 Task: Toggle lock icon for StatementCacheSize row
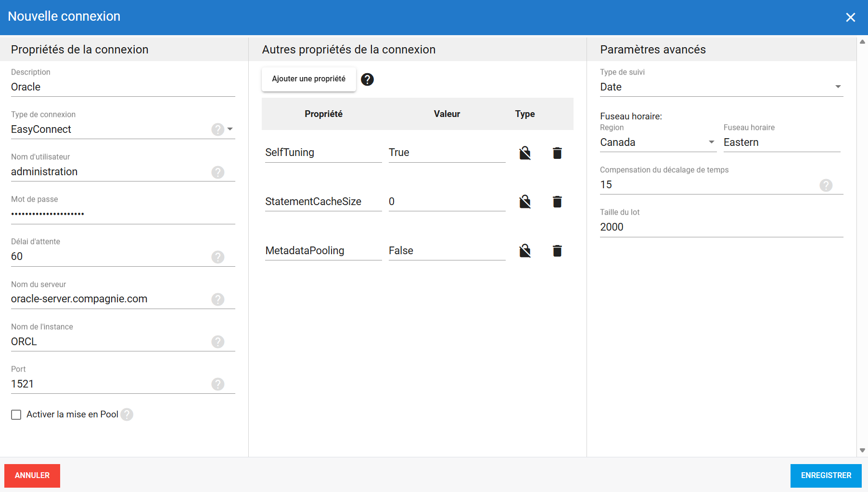[525, 202]
